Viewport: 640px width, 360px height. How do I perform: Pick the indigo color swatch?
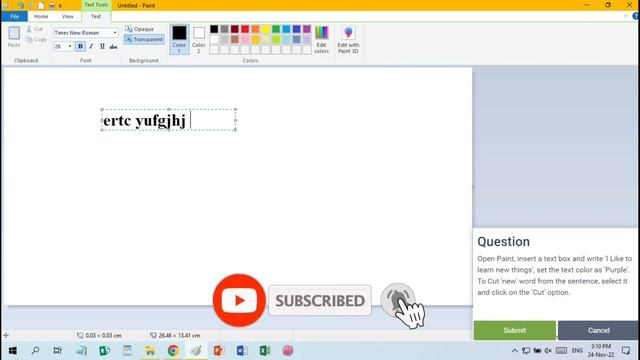(x=297, y=29)
